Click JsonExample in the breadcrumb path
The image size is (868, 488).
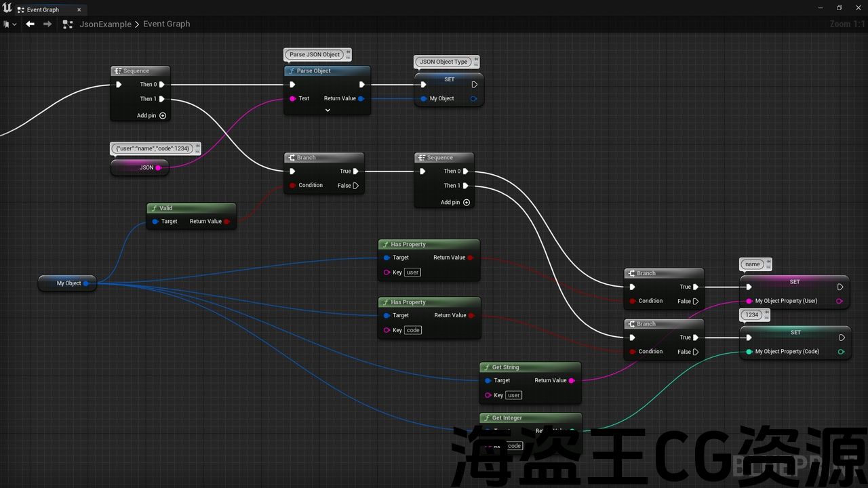105,24
